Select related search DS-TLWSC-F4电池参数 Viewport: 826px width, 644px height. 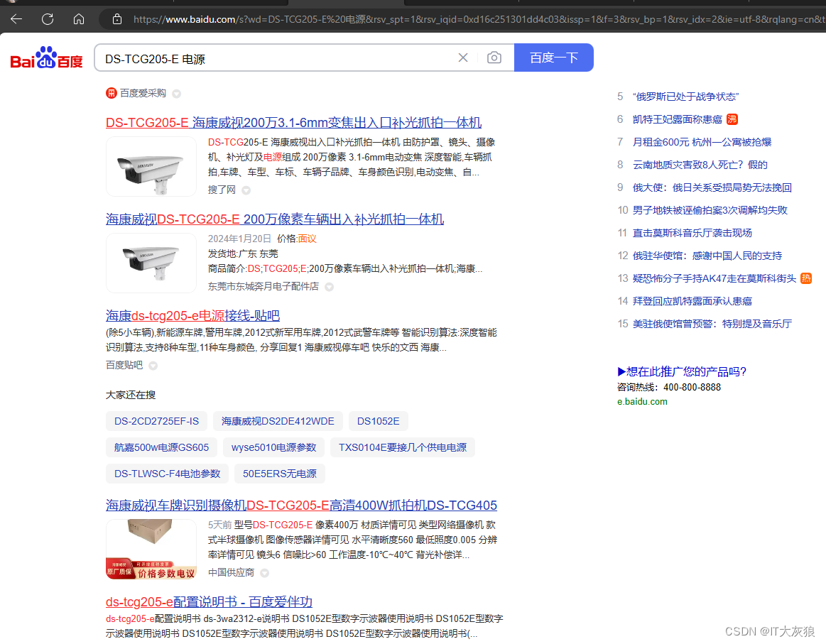pos(167,474)
